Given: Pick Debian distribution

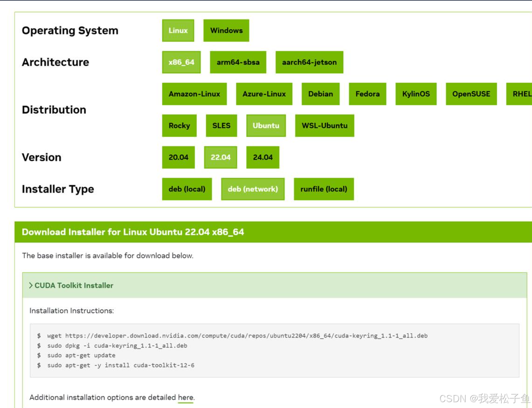Looking at the screenshot, I should point(321,94).
